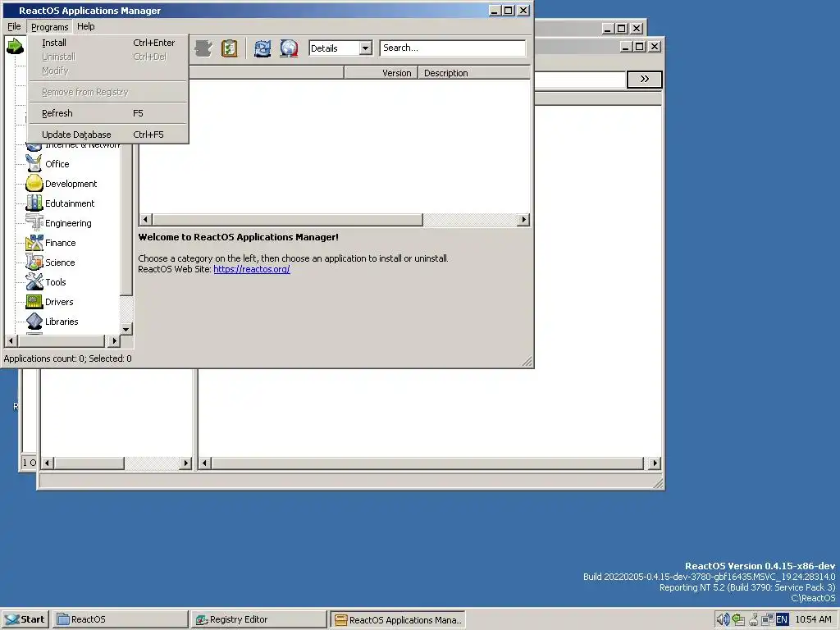This screenshot has height=630, width=840.
Task: Select the Tools category wrench icon
Action: pyautogui.click(x=34, y=282)
